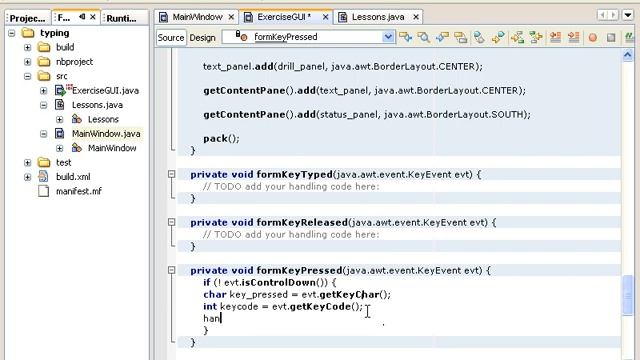Expand the build folder node
This screenshot has width=640, height=360.
[27, 47]
